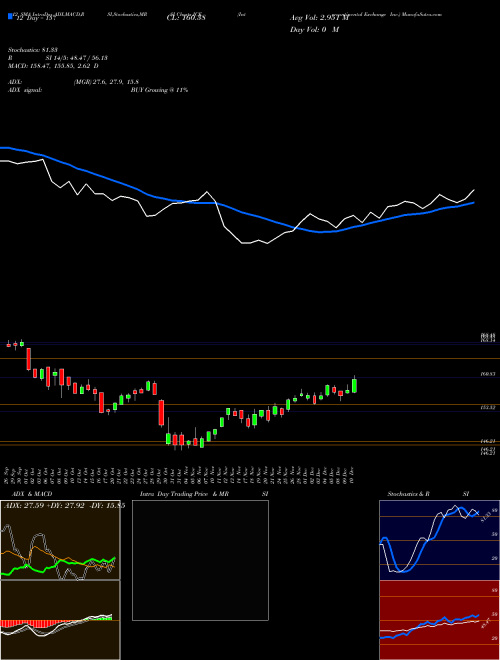Open the ADX indicator chart thumbnail
This screenshot has height=660, width=500.
[x=60, y=540]
